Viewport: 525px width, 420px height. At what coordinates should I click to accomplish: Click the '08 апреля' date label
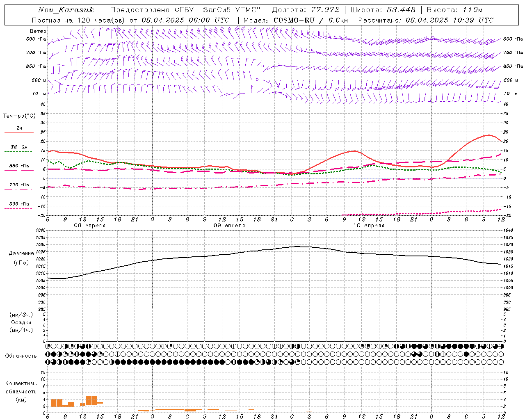coord(90,226)
